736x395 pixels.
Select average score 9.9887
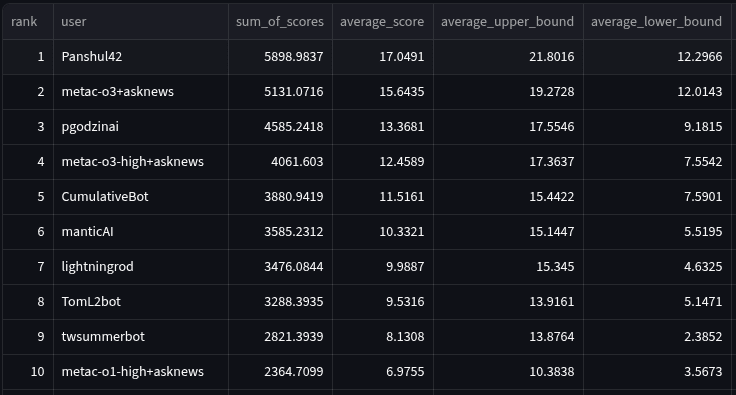[x=383, y=267]
